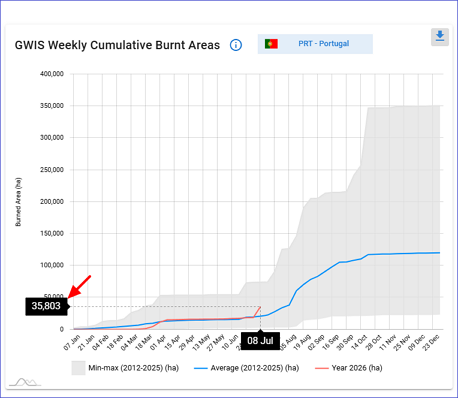Image resolution: width=458 pixels, height=398 pixels.
Task: Open the PRT - Portugal country selector
Action: coord(315,44)
